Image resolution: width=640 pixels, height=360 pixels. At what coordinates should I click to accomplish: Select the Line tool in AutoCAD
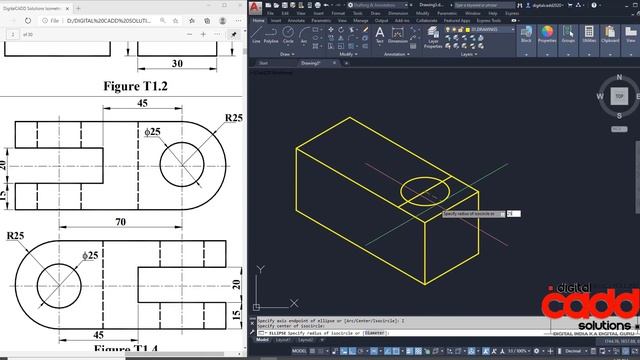256,35
